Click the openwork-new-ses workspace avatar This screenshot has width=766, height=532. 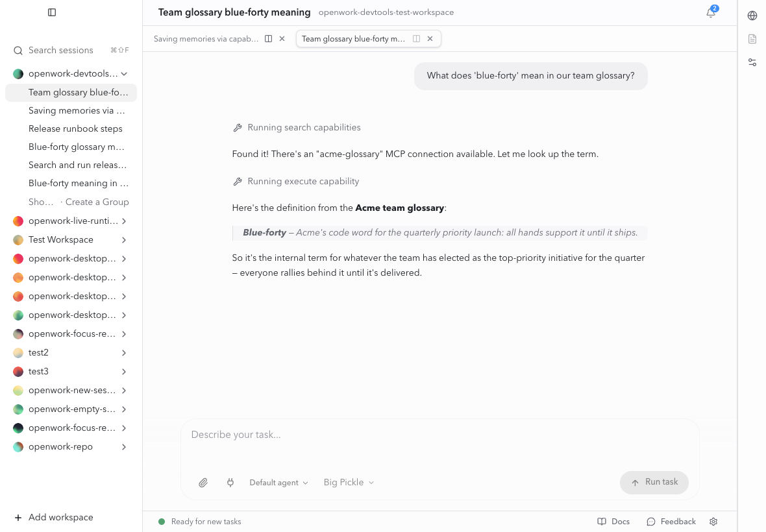pos(18,391)
